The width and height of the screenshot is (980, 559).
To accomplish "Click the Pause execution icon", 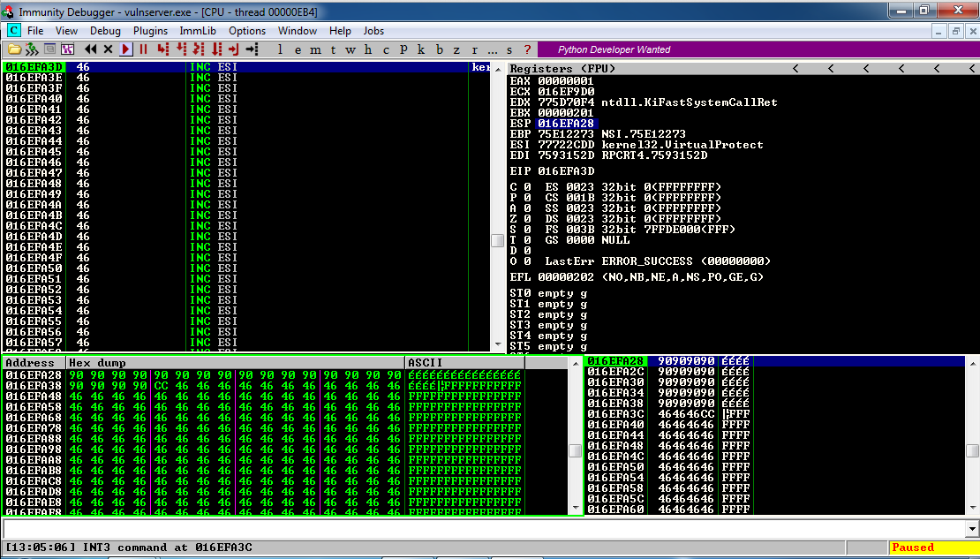I will 143,49.
